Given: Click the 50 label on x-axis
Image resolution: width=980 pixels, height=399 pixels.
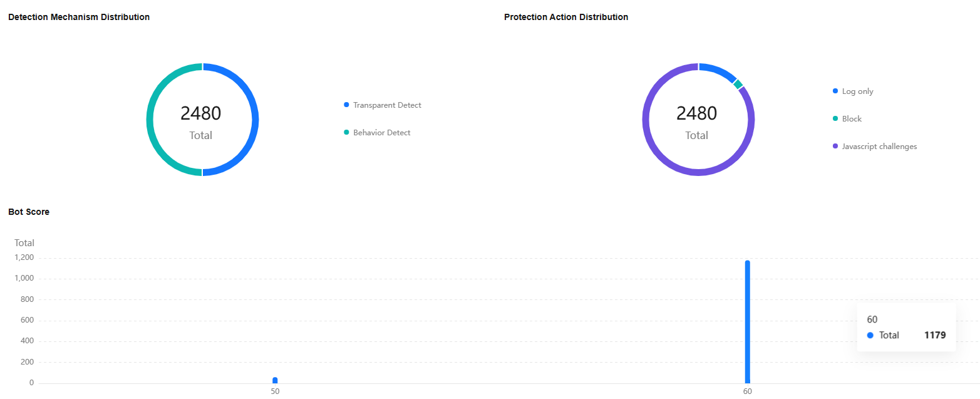Looking at the screenshot, I should click(275, 391).
